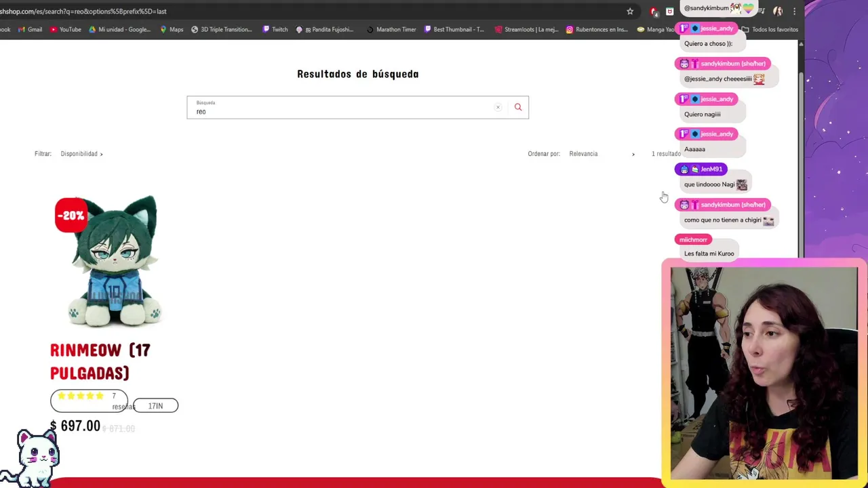Image resolution: width=868 pixels, height=488 pixels.
Task: Open the Marathon Timer bookmark
Action: [x=391, y=29]
